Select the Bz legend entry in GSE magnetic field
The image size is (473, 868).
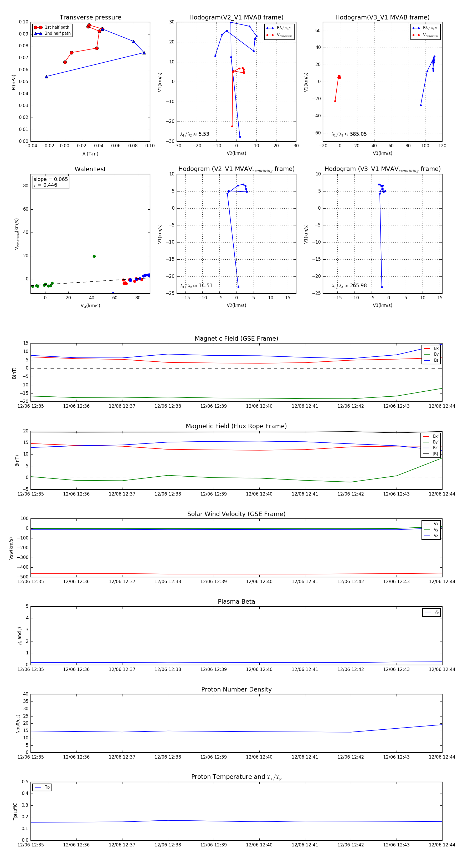tap(431, 361)
